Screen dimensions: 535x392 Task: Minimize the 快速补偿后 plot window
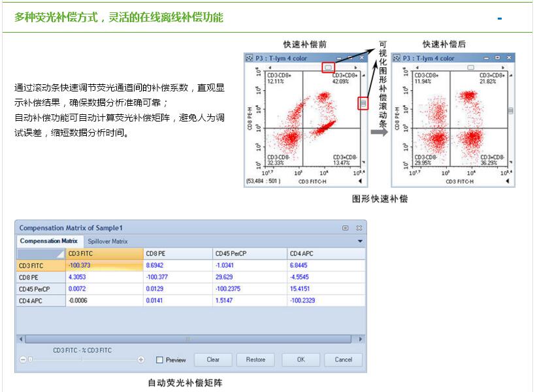tap(486, 58)
